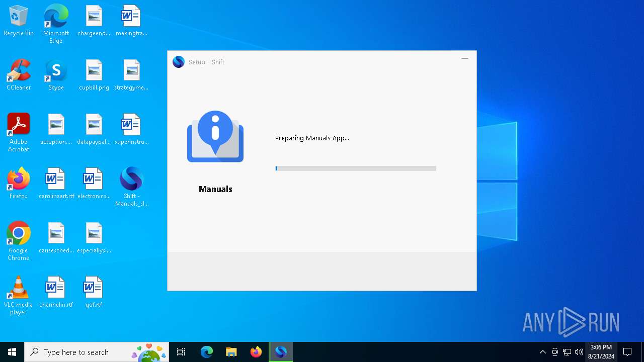Open the network status tray icon
Screen dimensions: 644x362
[x=567, y=352]
